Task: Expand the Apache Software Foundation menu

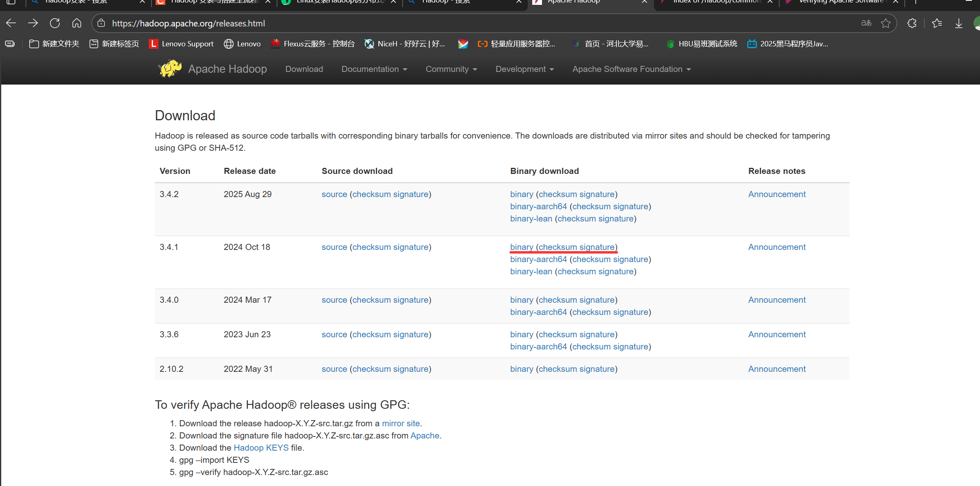Action: 631,69
